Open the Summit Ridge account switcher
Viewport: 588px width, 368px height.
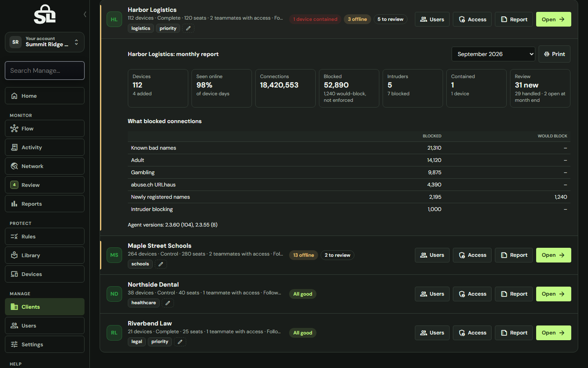click(x=45, y=42)
